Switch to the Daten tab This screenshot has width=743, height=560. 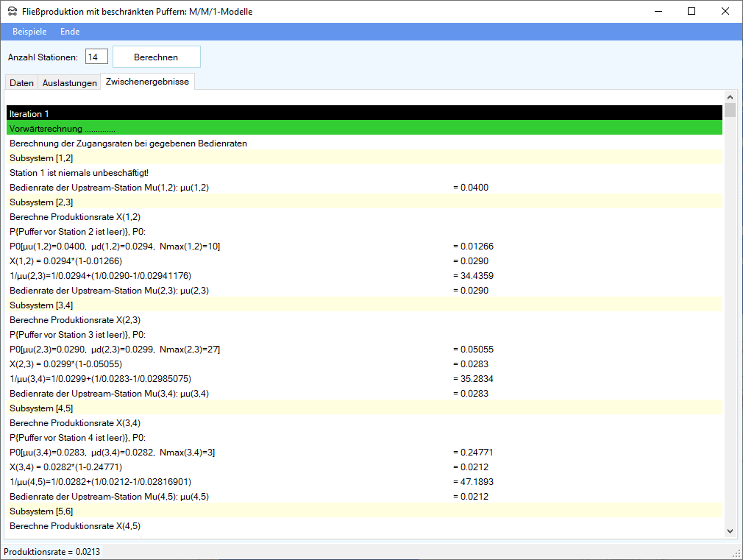point(21,83)
